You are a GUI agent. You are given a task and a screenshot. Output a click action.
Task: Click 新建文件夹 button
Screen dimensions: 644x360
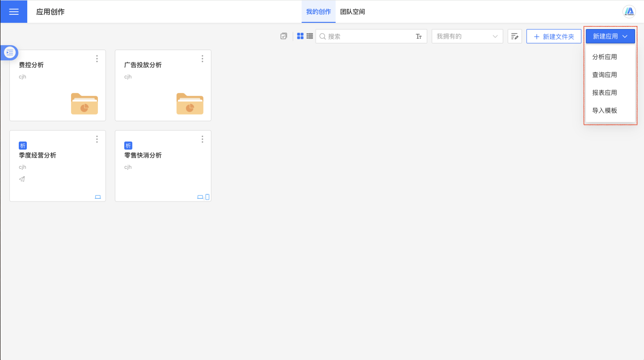[554, 37]
